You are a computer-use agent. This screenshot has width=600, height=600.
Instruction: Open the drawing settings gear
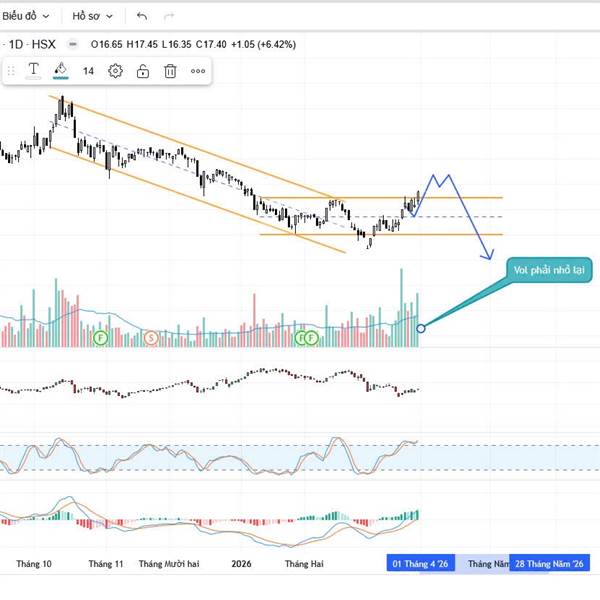115,71
